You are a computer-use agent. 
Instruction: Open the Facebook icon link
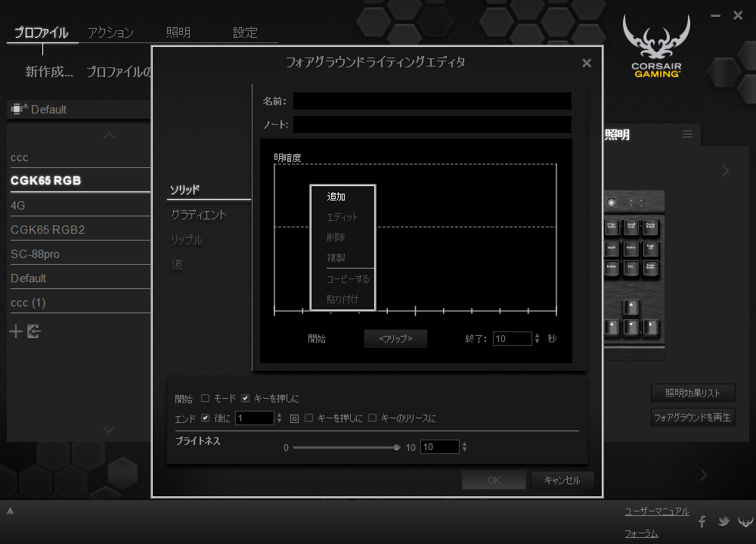pos(702,521)
